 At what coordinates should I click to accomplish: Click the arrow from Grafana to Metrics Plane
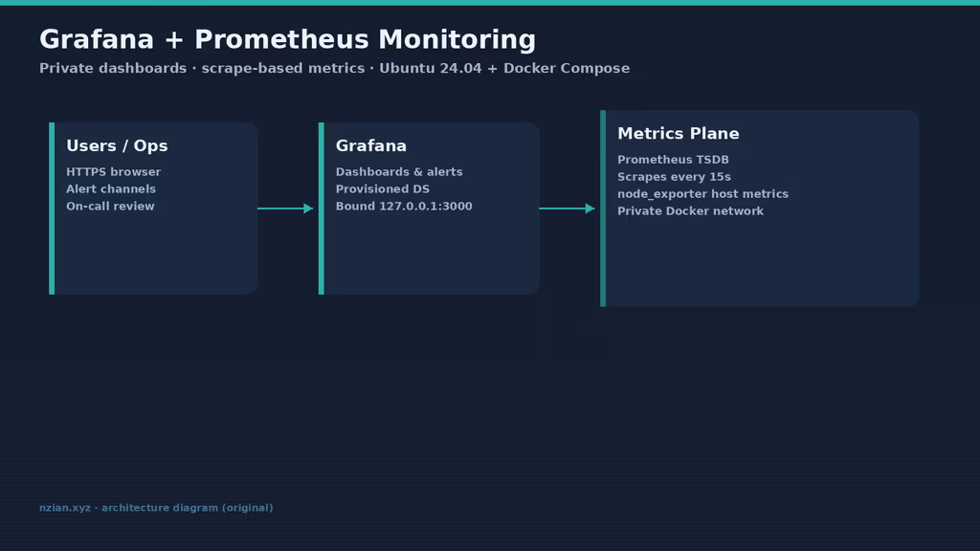pos(567,209)
